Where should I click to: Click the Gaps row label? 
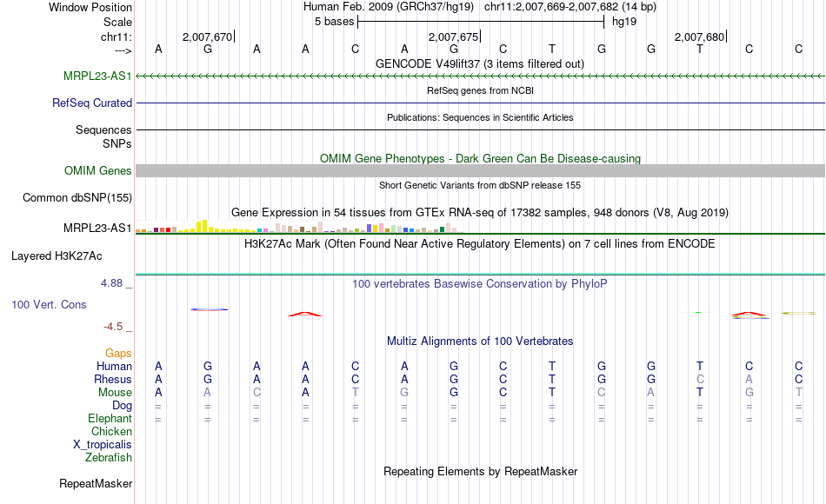coord(118,353)
